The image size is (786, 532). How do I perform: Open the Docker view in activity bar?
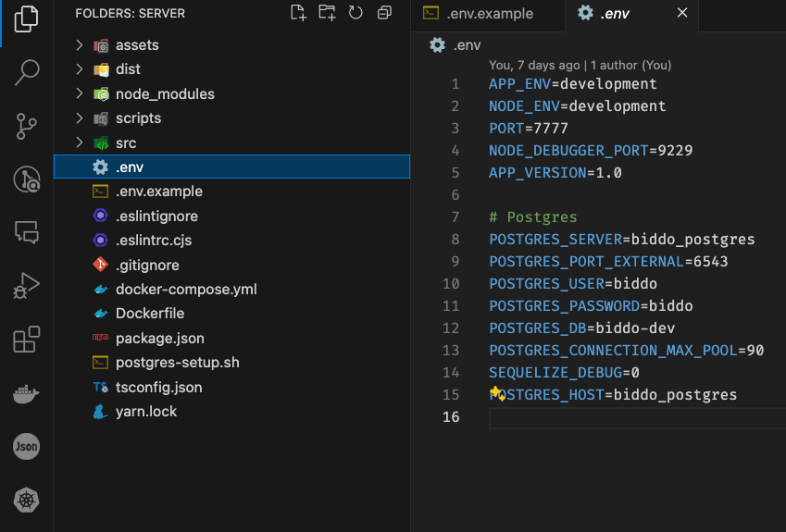pyautogui.click(x=26, y=394)
